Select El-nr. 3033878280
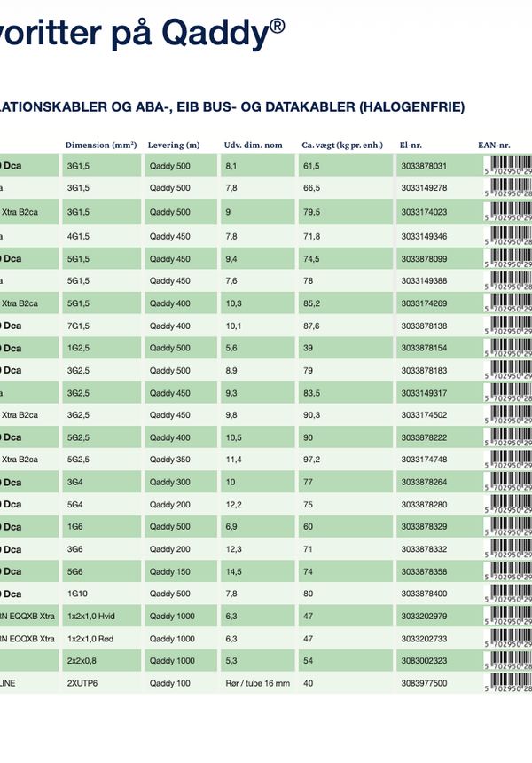This screenshot has height=763, width=532. (x=424, y=505)
